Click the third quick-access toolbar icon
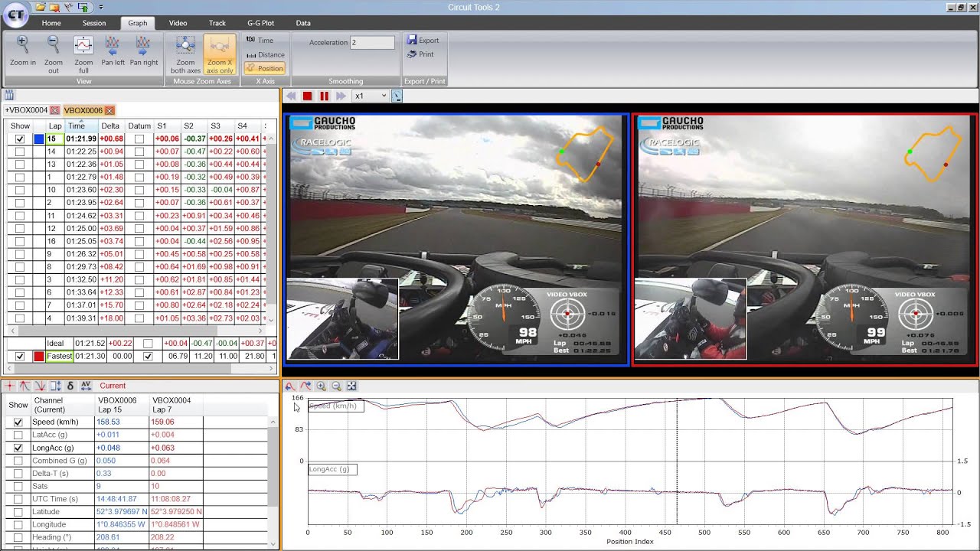Screen dimensions: 980x551 click(x=69, y=7)
